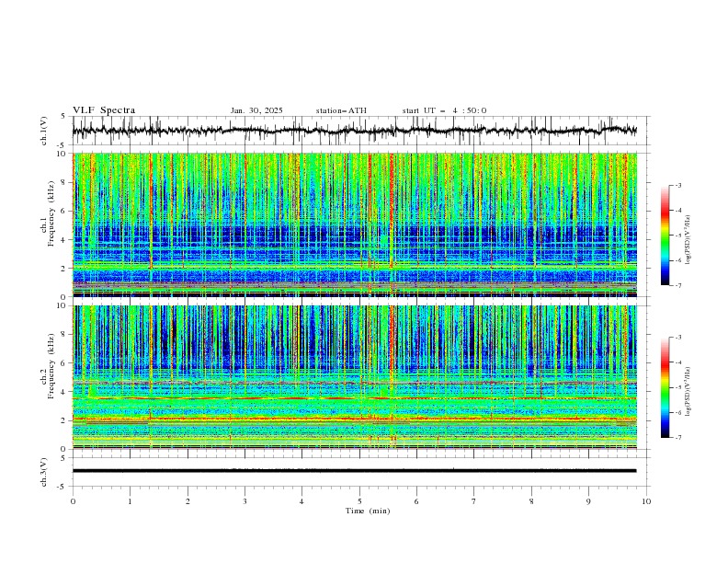The height and width of the screenshot is (563, 728).
Task: Click the log(PSD) label of upper color bar
Action: 688,240
